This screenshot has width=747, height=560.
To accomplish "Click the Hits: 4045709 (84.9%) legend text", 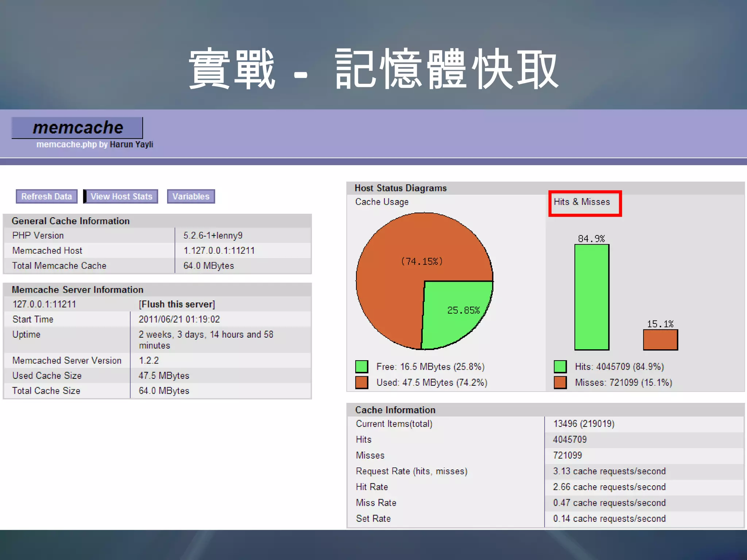I will click(x=619, y=366).
